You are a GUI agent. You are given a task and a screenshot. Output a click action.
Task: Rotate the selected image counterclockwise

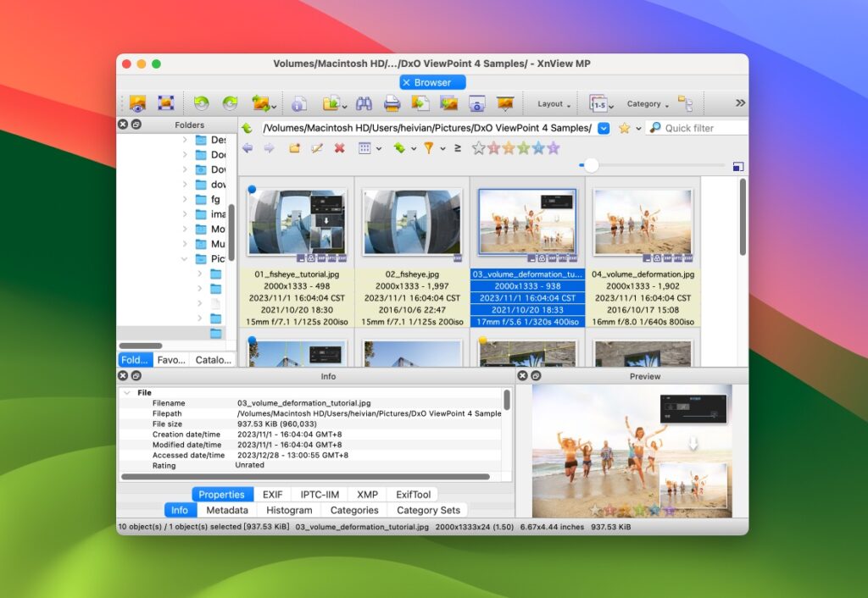click(201, 102)
